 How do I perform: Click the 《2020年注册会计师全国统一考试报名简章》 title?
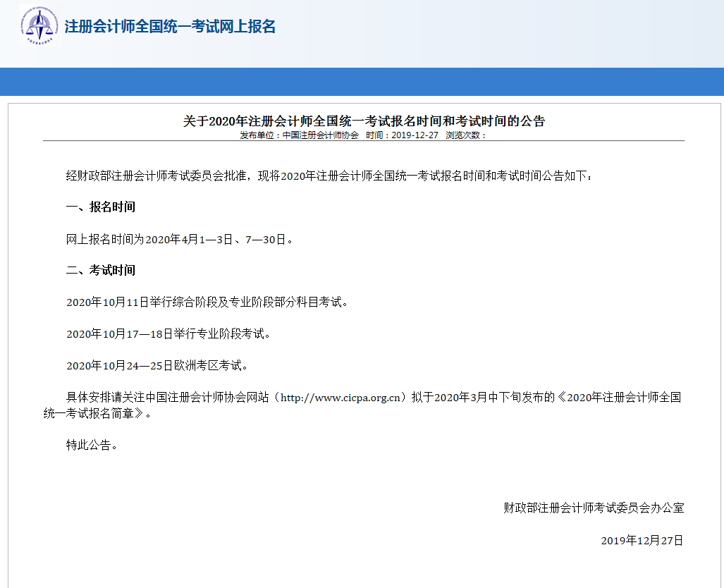tap(622, 395)
